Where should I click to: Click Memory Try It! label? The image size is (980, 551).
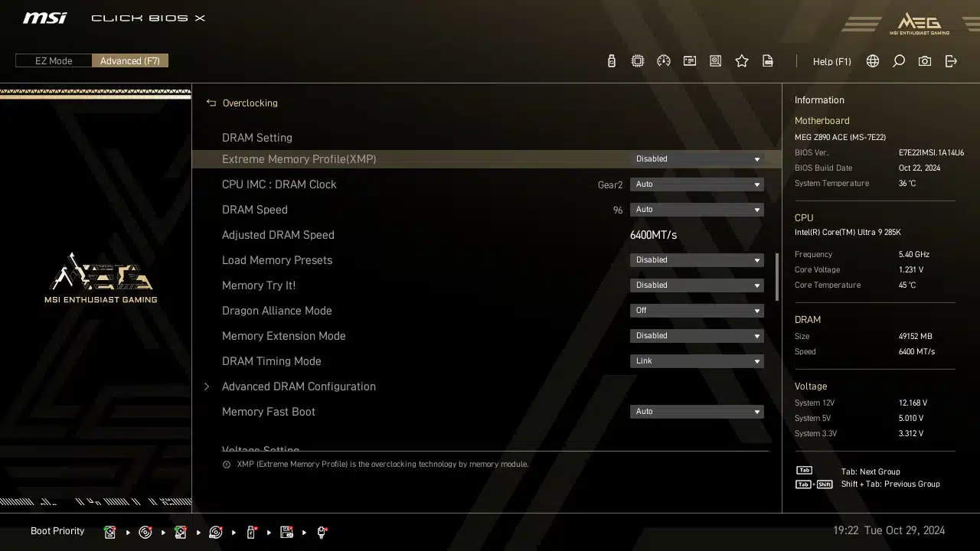pos(259,285)
